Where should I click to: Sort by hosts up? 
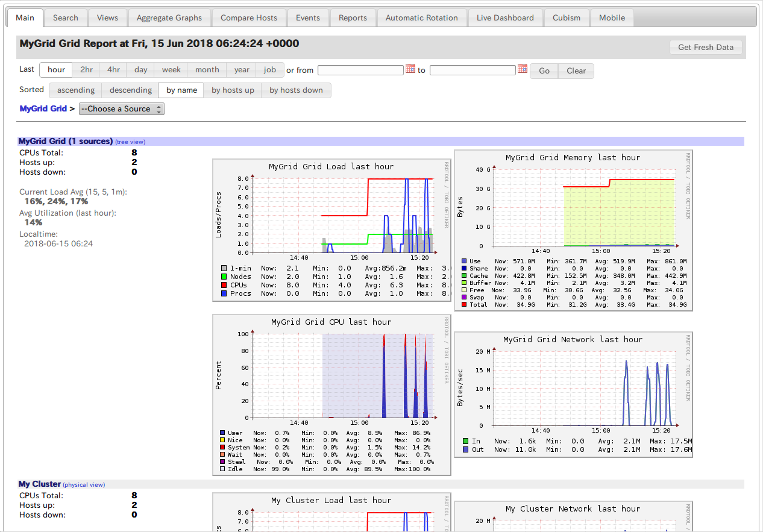point(233,90)
